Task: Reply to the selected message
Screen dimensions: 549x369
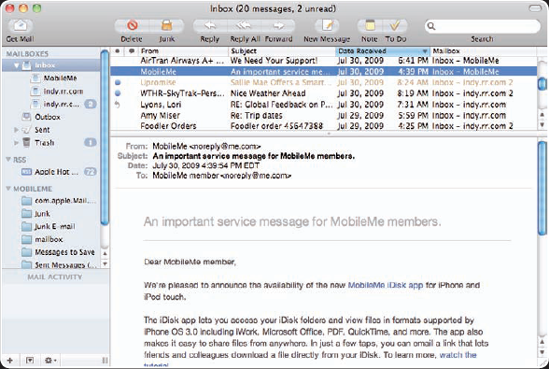Action: 210,25
